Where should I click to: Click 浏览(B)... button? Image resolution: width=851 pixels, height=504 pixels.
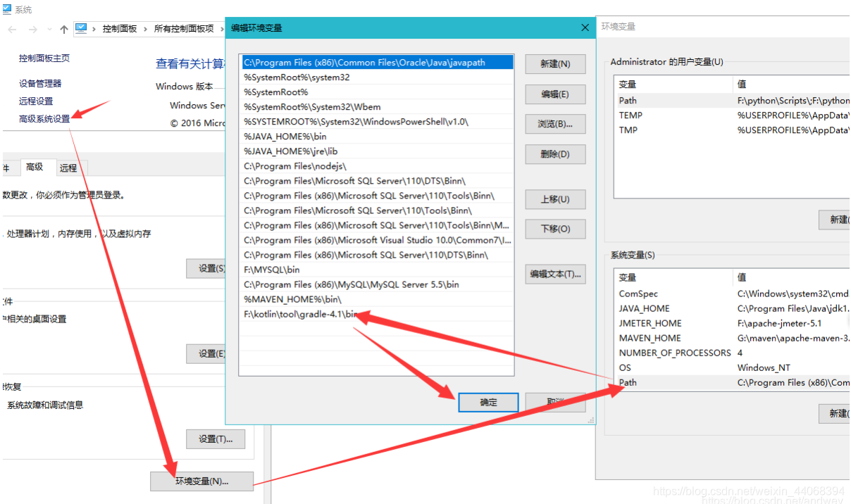click(x=555, y=124)
